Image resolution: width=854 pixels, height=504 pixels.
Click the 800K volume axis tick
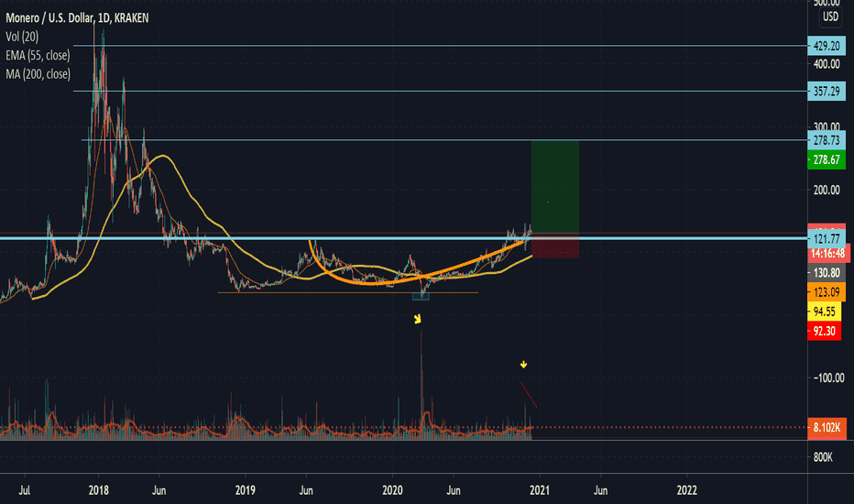pos(823,457)
